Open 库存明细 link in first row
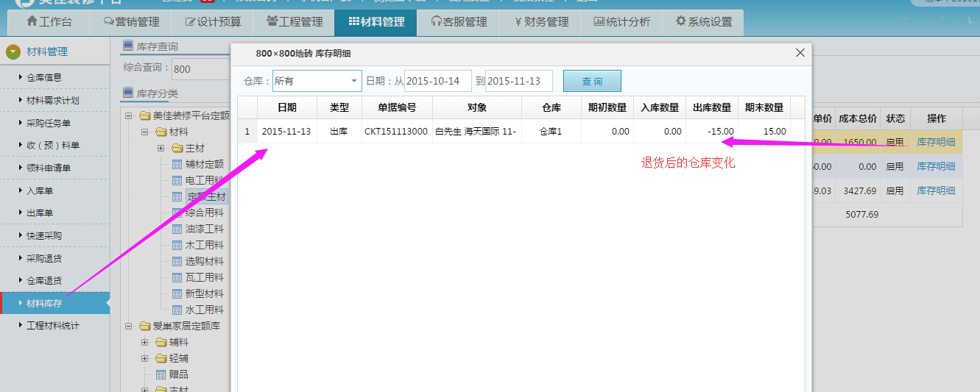980x392 pixels. (935, 143)
